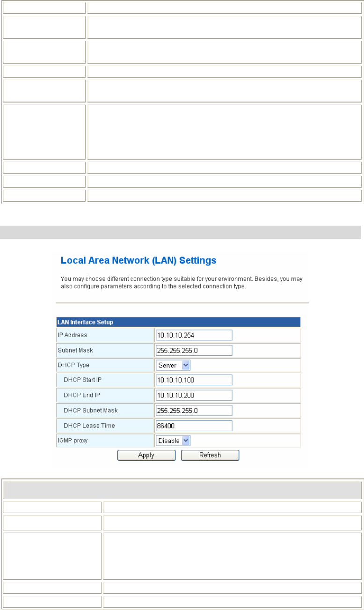Click the IP Address label
Viewport: 364px width, 610px height.
(73, 335)
